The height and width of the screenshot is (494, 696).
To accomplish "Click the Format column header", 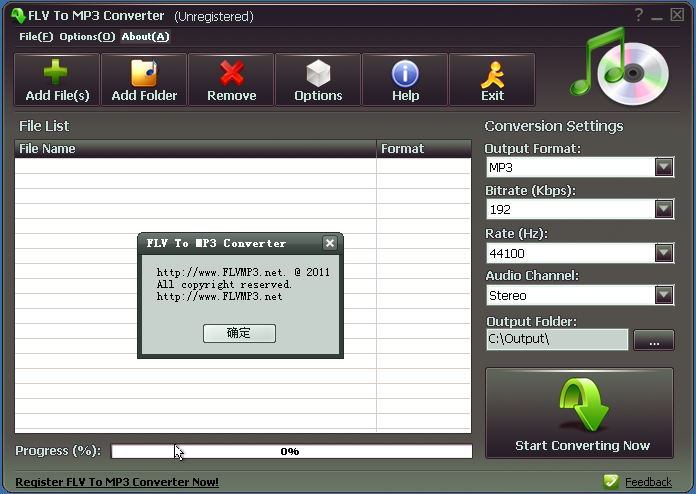I will (424, 149).
